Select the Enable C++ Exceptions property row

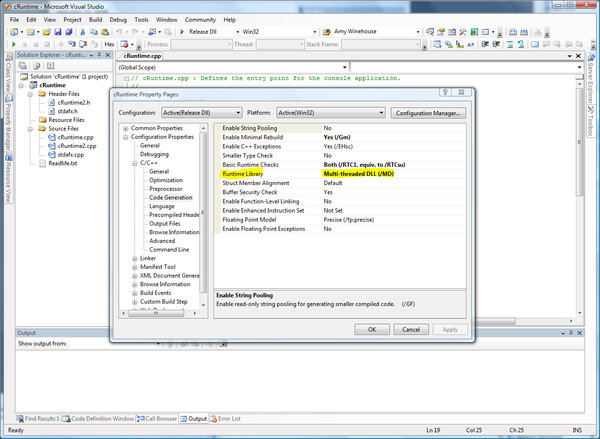[x=342, y=147]
